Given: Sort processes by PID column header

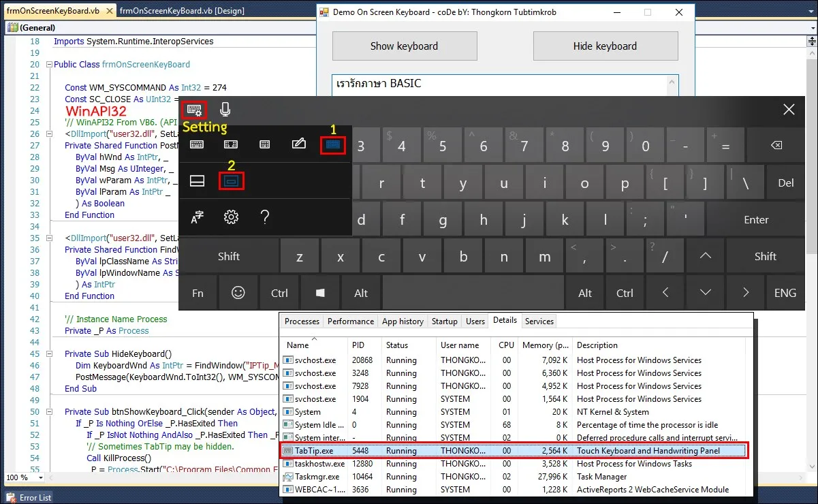Looking at the screenshot, I should click(364, 345).
